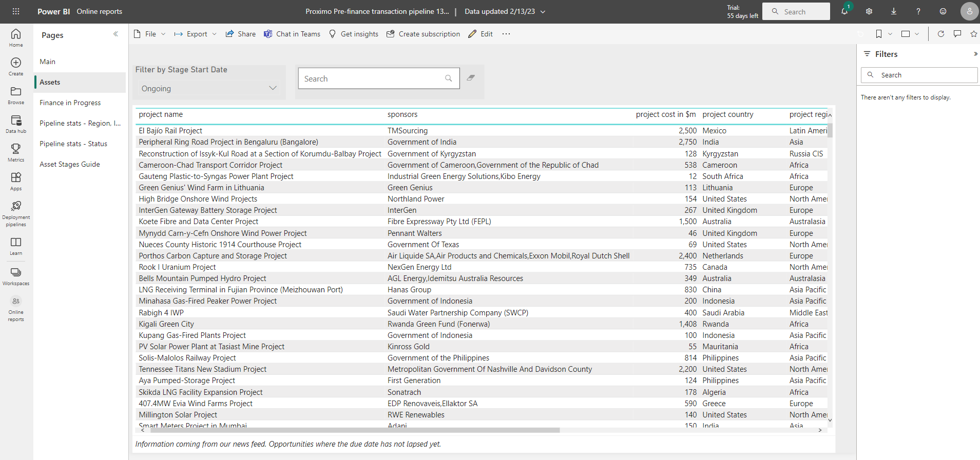Sort by project name column header
The height and width of the screenshot is (460, 980).
tap(161, 114)
